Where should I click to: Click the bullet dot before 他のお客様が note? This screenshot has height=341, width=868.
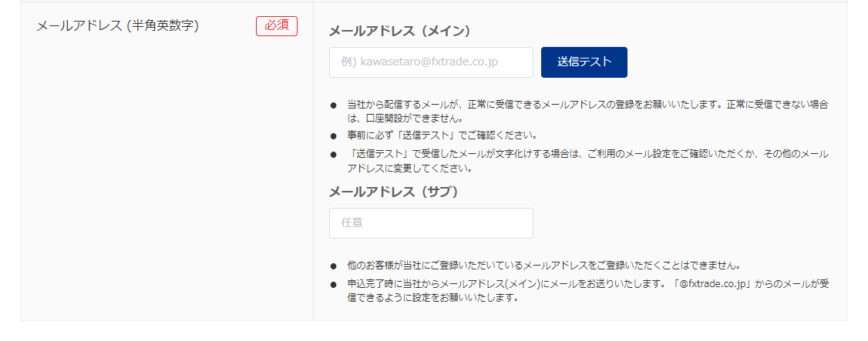pos(334,266)
